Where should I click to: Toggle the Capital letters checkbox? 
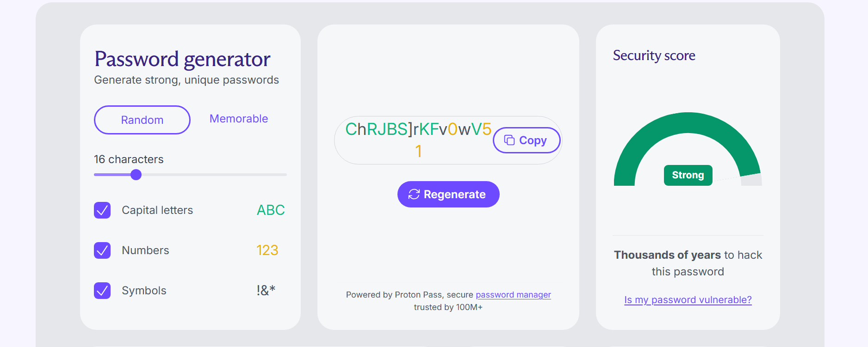click(x=102, y=210)
